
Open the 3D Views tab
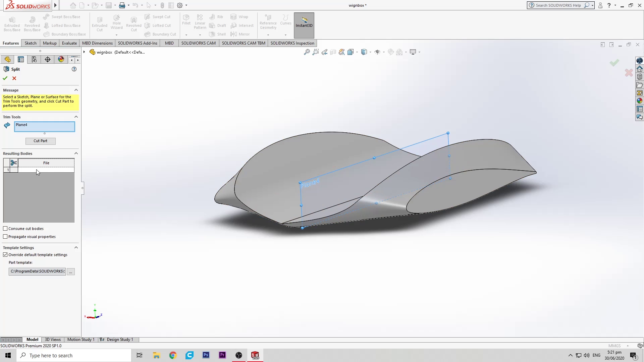[x=53, y=340]
